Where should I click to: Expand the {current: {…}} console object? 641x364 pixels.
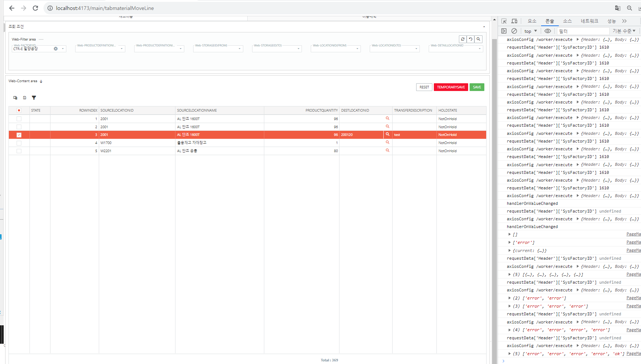pos(509,251)
